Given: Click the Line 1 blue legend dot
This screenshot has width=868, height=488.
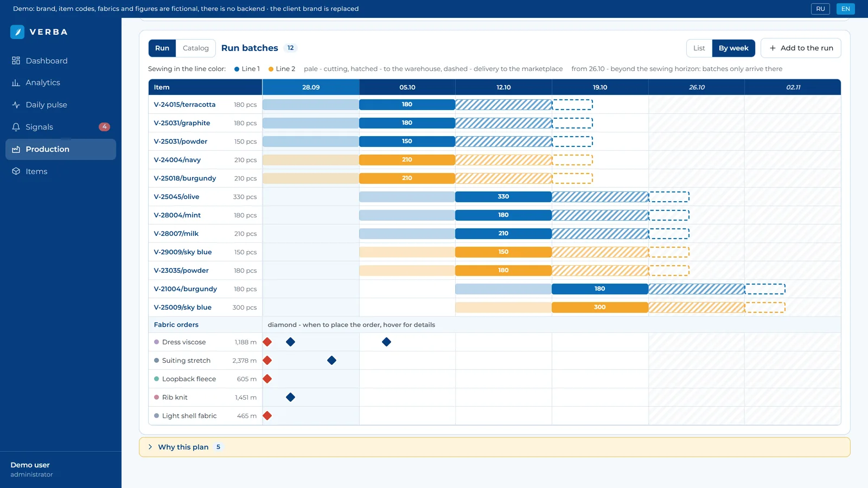Looking at the screenshot, I should coord(237,69).
